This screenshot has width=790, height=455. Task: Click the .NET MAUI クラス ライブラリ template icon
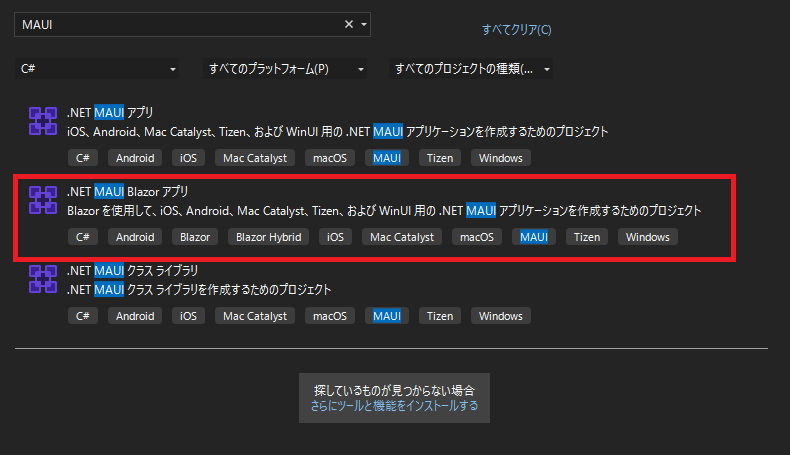(x=43, y=279)
